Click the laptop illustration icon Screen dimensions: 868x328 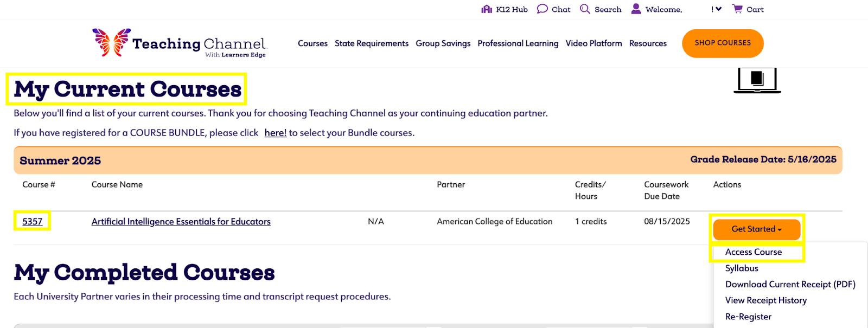(x=757, y=80)
